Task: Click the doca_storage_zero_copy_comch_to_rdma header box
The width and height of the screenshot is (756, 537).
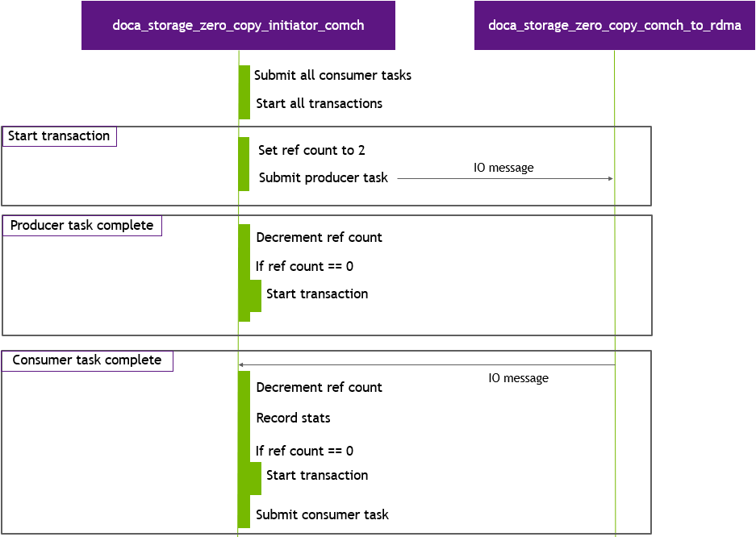Action: pos(614,26)
